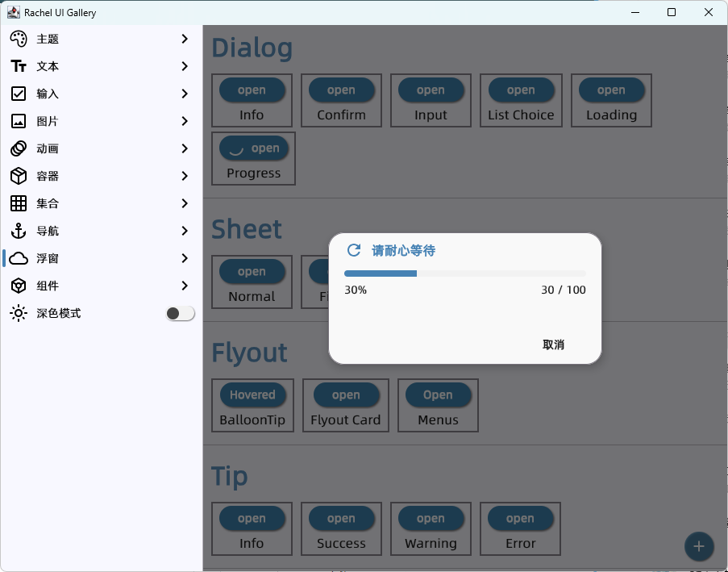Viewport: 728px width, 572px height.
Task: Select the 组件 sidebar item
Action: click(102, 286)
